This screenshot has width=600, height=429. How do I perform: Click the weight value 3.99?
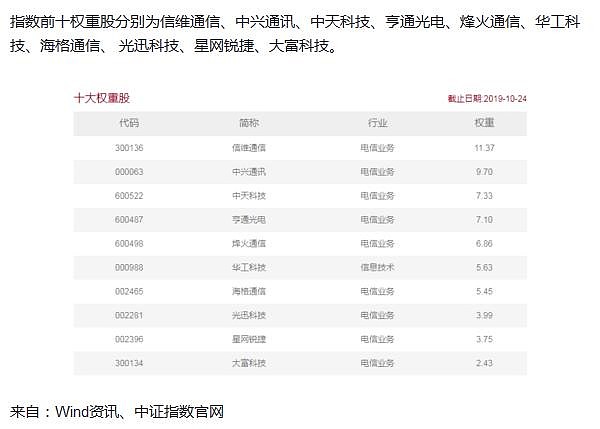click(x=484, y=315)
